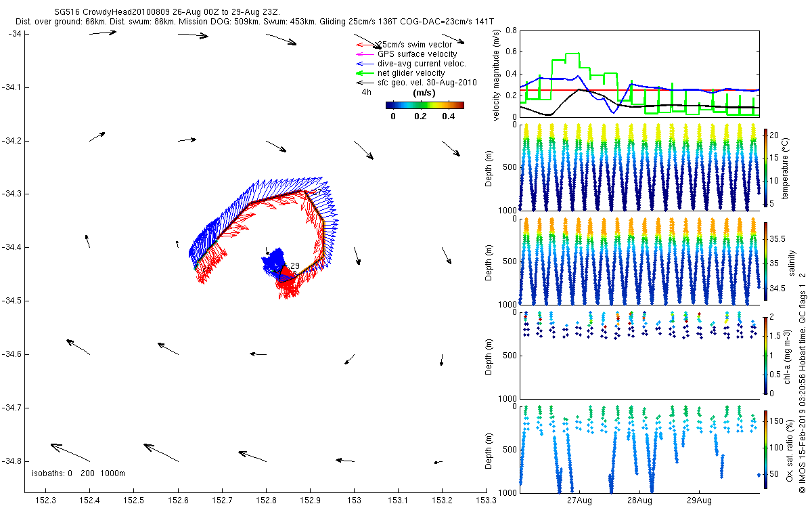Click the '(m/s)' colorbar unit label

coord(424,92)
